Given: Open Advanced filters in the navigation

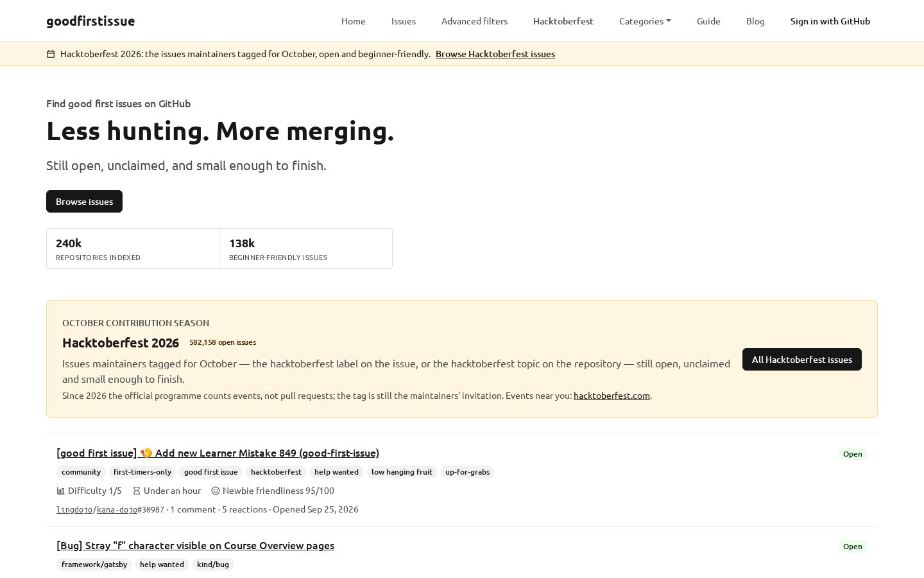Looking at the screenshot, I should [474, 21].
